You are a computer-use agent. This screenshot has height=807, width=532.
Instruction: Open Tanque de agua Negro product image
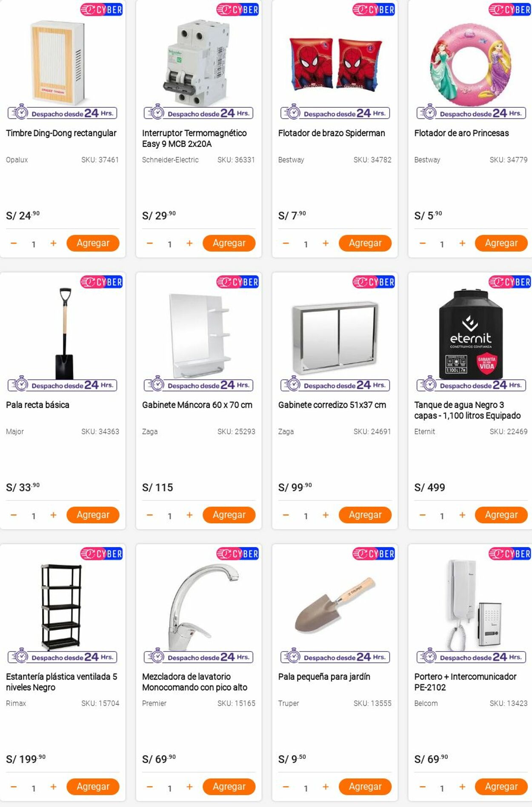coord(471,334)
